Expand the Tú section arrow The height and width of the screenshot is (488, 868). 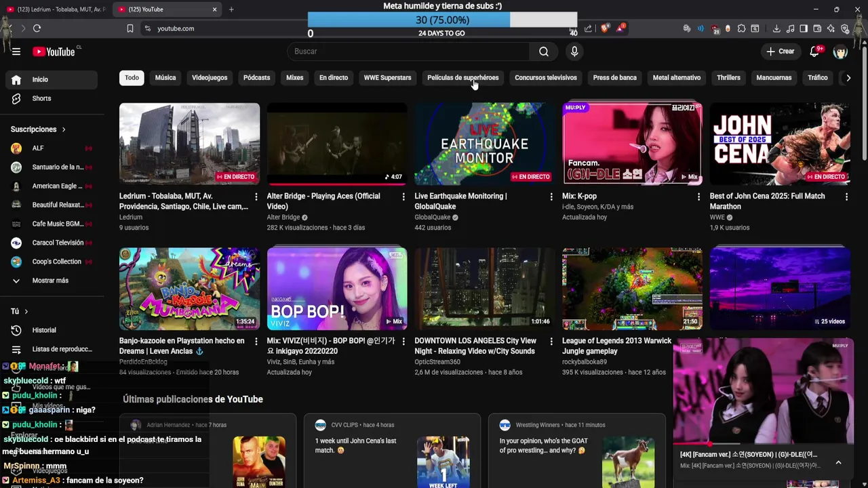pos(26,312)
